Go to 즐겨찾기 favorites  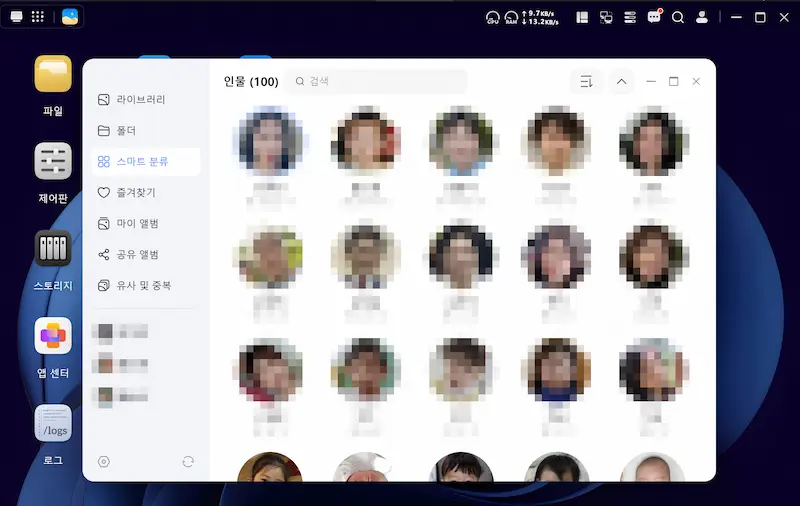coord(145,192)
